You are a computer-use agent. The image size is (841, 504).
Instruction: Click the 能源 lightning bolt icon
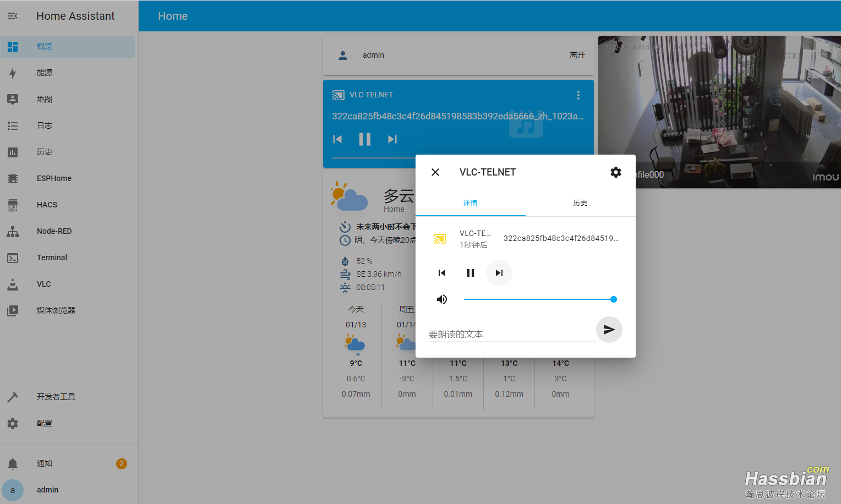[13, 73]
